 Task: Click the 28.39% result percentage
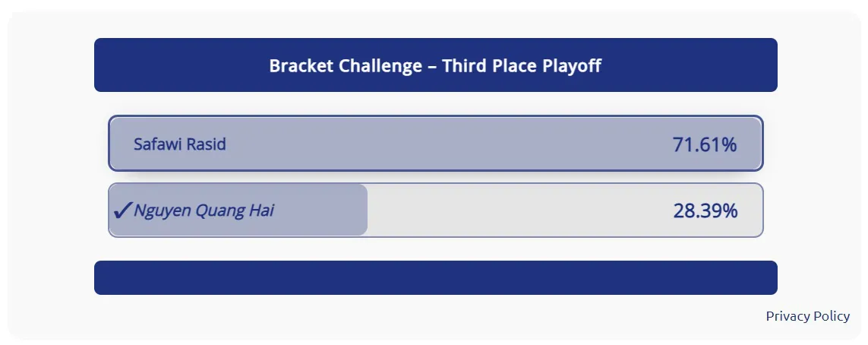705,211
